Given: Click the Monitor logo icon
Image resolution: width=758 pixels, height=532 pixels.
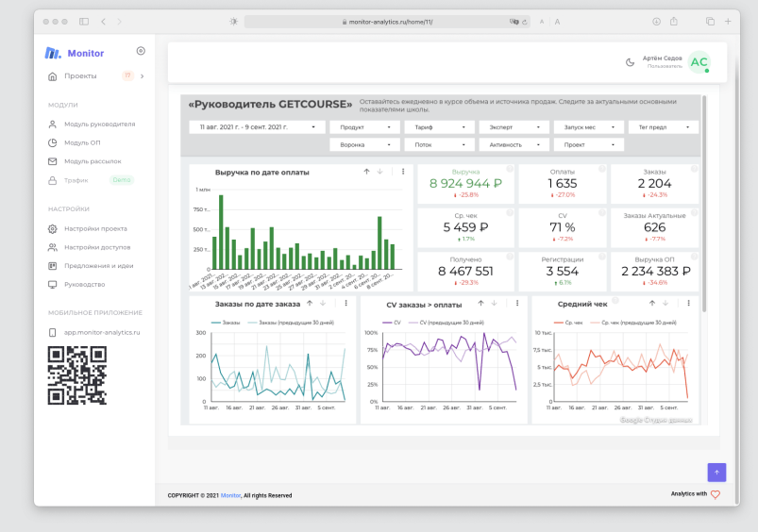Looking at the screenshot, I should (x=54, y=53).
